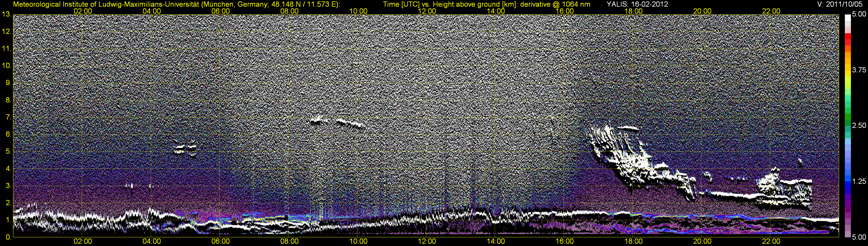Click the 8 km height axis label
The height and width of the screenshot is (246, 868).
click(8, 100)
